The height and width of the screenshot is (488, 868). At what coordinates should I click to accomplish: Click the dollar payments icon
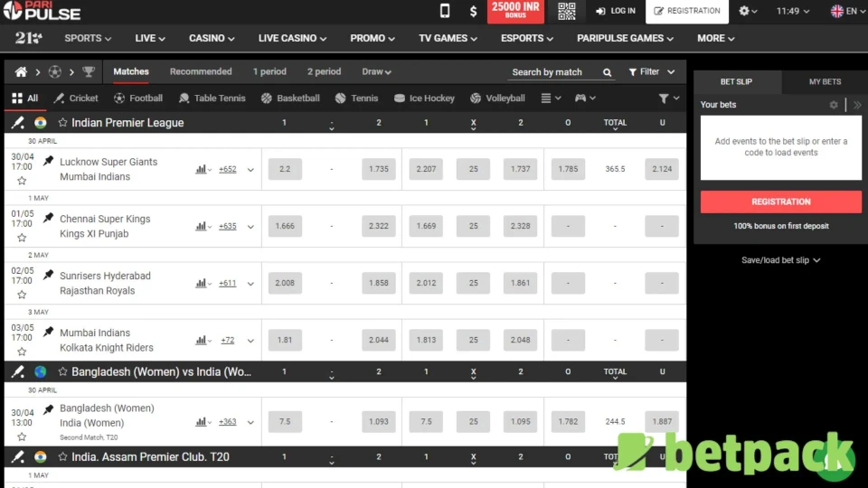473,11
